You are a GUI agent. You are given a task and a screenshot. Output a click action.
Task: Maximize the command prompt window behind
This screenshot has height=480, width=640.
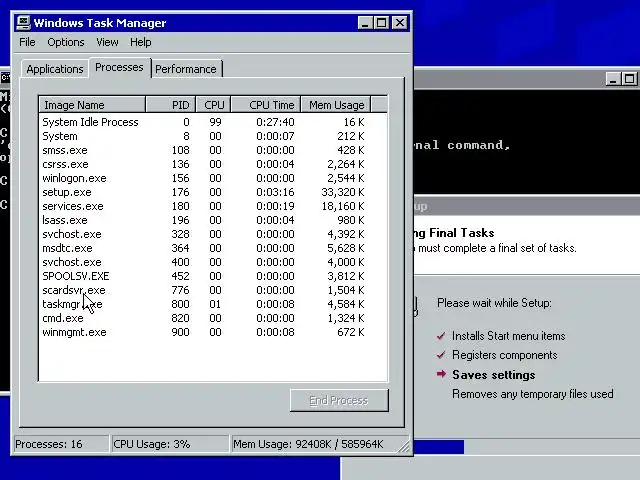pos(630,79)
